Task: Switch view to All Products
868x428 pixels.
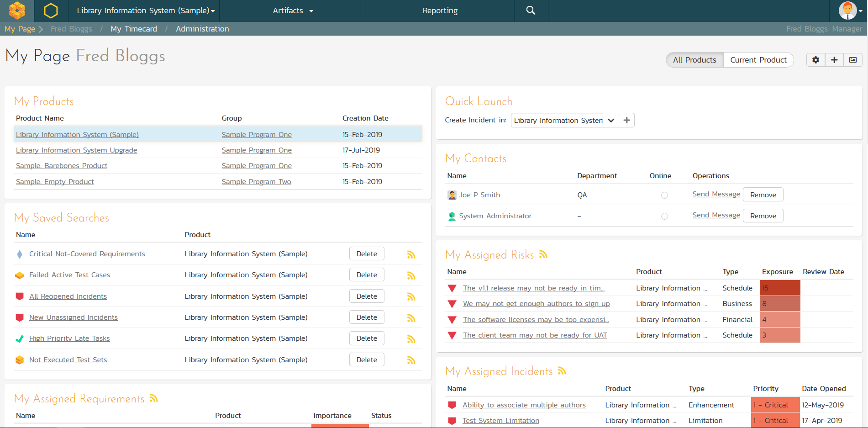Action: pyautogui.click(x=694, y=60)
